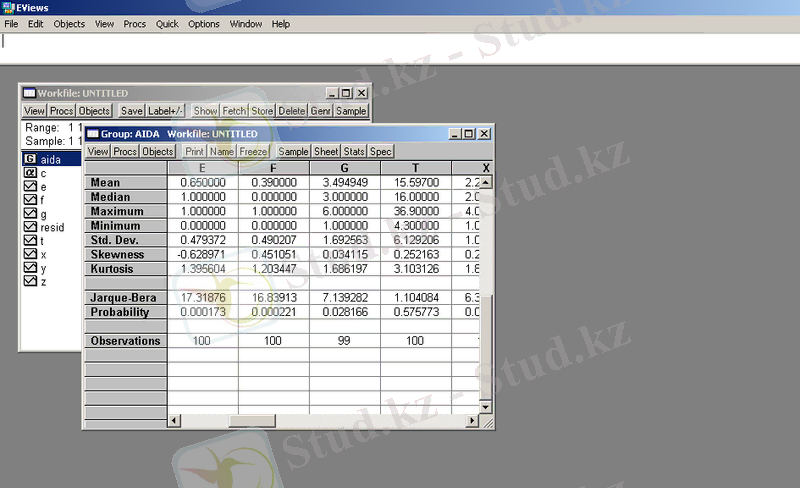The image size is (800, 488).
Task: Click the resid series icon
Action: point(30,228)
